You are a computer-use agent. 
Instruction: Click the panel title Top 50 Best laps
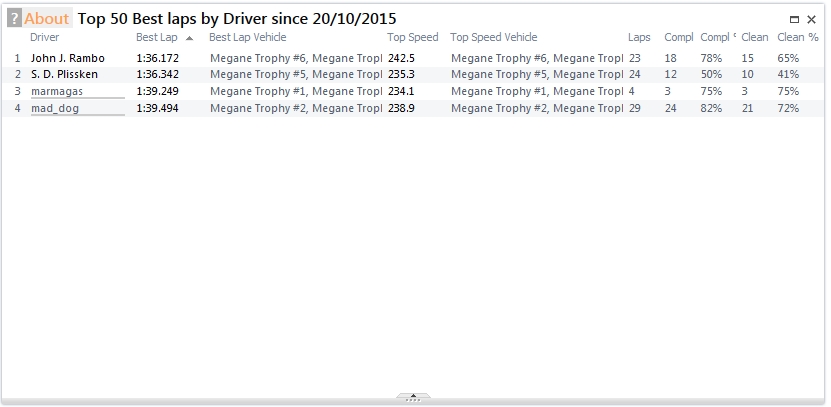click(x=237, y=19)
